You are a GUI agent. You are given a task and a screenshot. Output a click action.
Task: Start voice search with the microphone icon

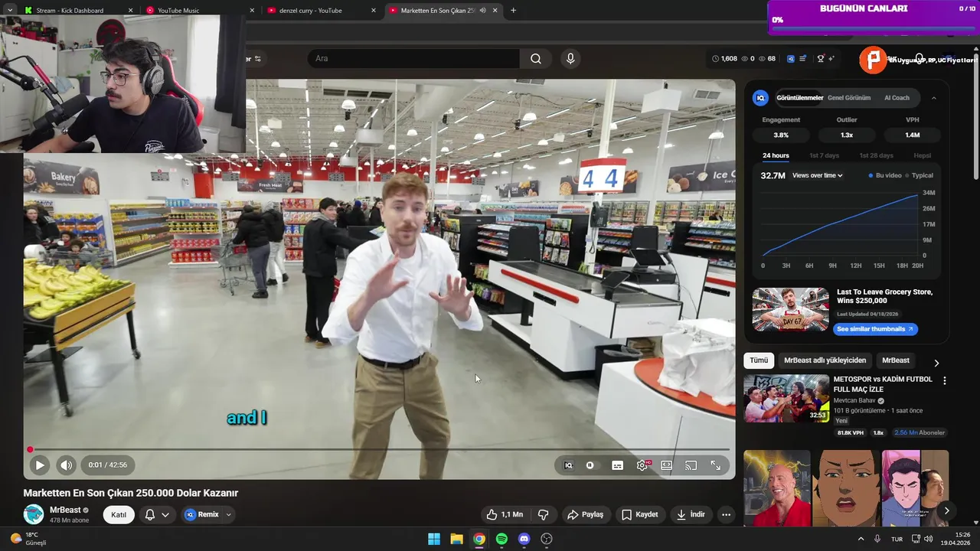coord(570,59)
